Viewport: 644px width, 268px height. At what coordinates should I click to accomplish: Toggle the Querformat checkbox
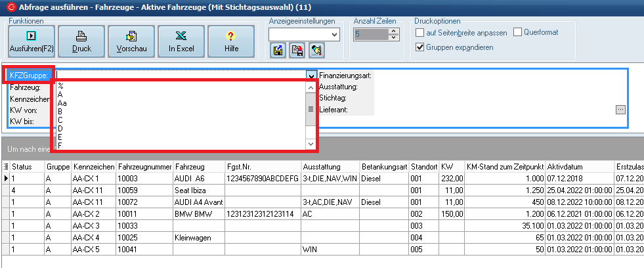point(518,32)
